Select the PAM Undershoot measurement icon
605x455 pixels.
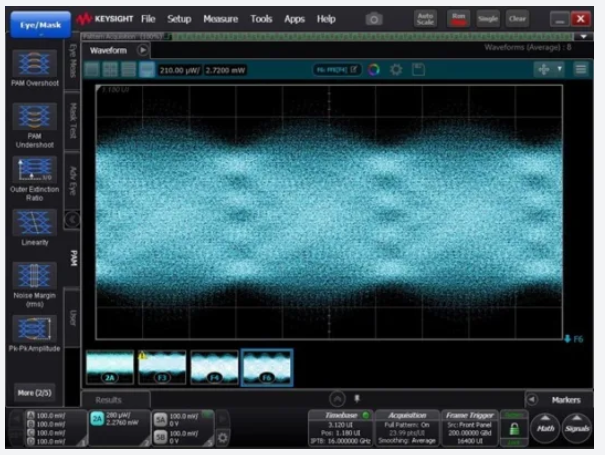[x=35, y=116]
